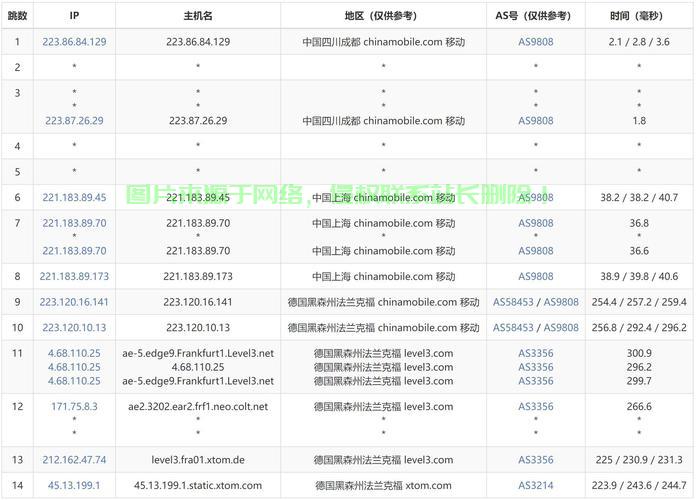Open IP link 223.86.84.129
Image resolution: width=696 pixels, height=500 pixels.
(x=74, y=42)
